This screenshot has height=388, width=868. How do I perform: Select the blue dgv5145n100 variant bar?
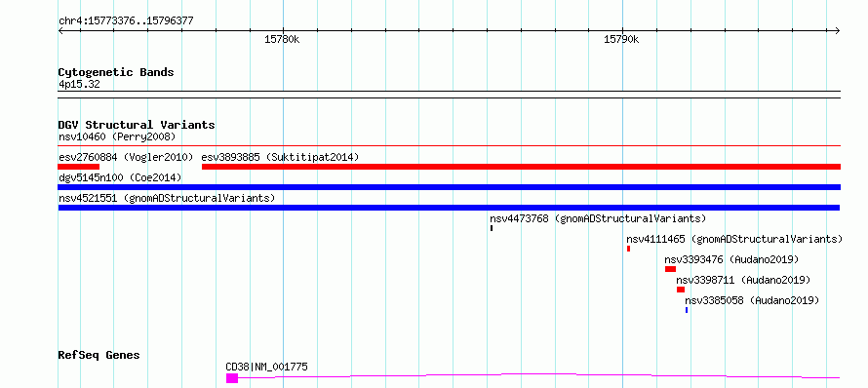(450, 187)
